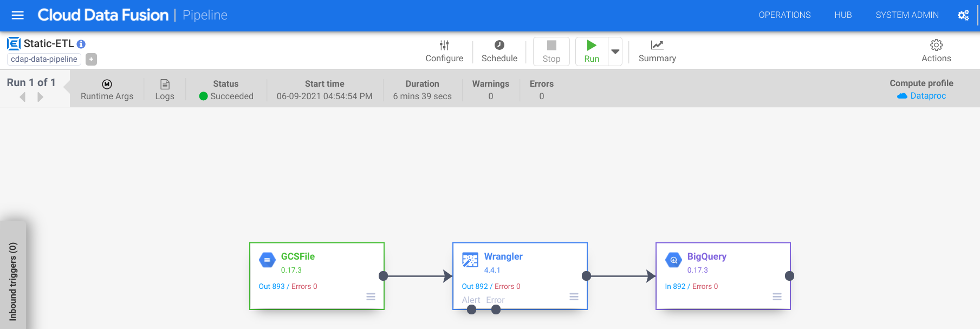Viewport: 980px width, 329px height.
Task: Click the info icon next to Static-ETL
Action: [x=81, y=44]
